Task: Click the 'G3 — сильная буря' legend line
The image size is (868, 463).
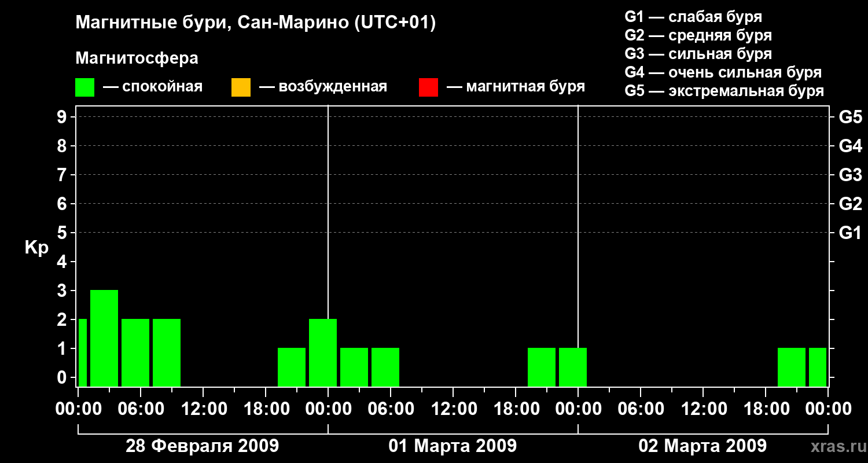Action: [698, 54]
